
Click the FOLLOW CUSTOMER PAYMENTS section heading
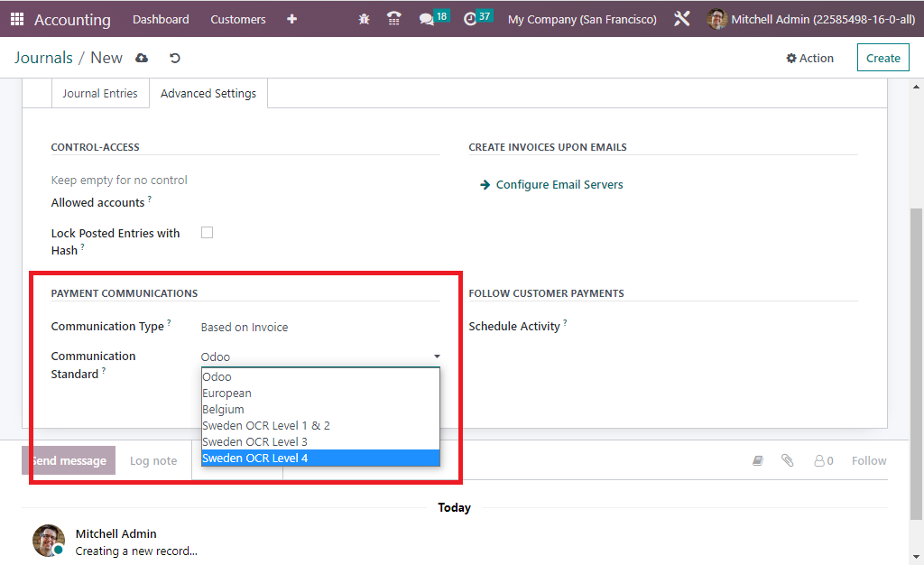[x=546, y=293]
